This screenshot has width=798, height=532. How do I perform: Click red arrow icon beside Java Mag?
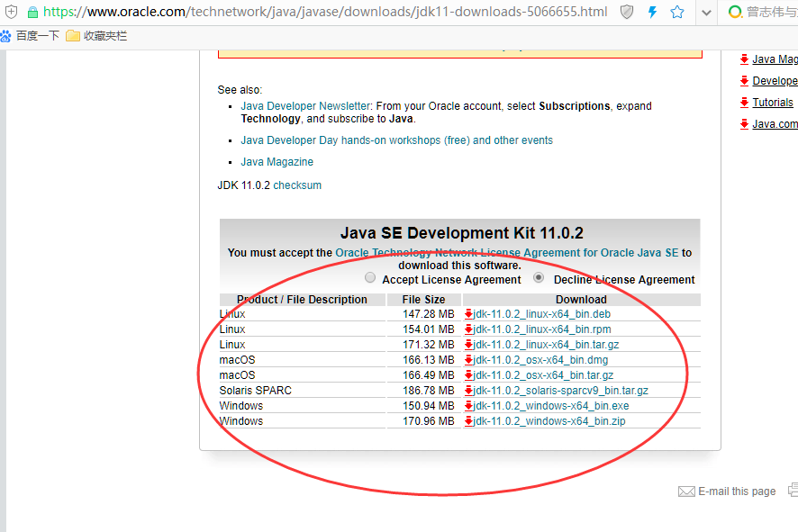[744, 59]
